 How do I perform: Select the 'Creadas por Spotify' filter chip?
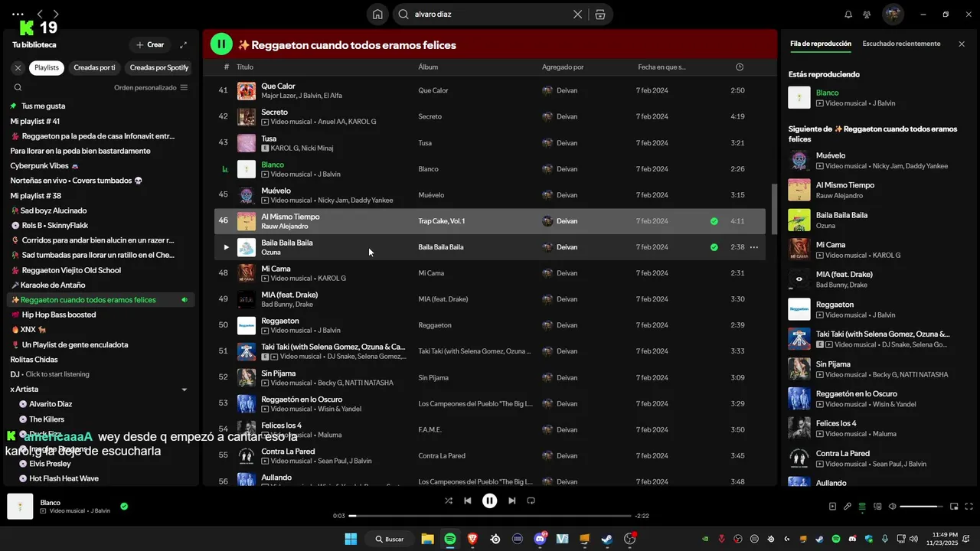pos(159,67)
